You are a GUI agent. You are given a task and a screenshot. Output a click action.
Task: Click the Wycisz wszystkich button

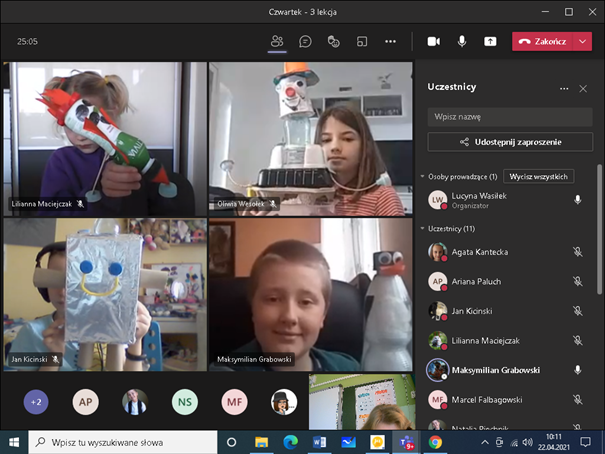(x=538, y=176)
